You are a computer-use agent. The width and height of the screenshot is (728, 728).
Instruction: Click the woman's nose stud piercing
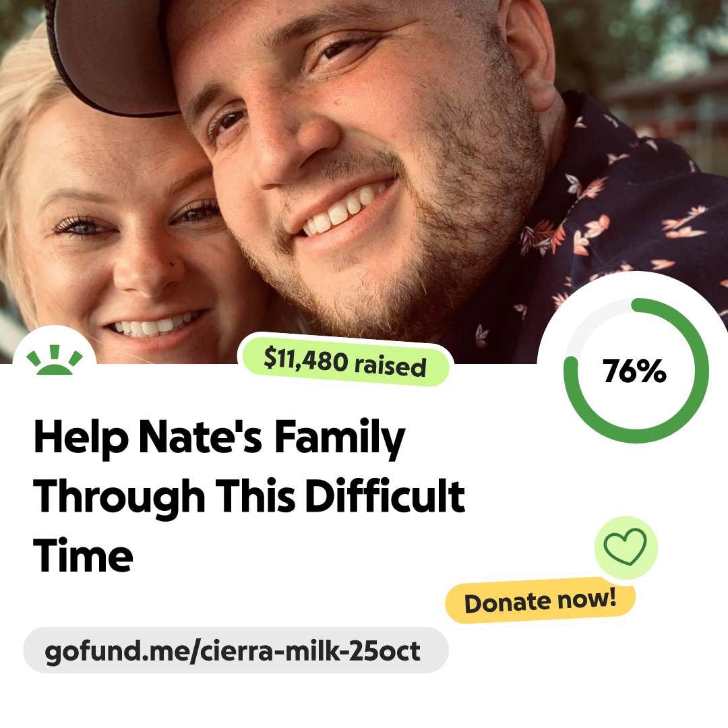coord(173,264)
